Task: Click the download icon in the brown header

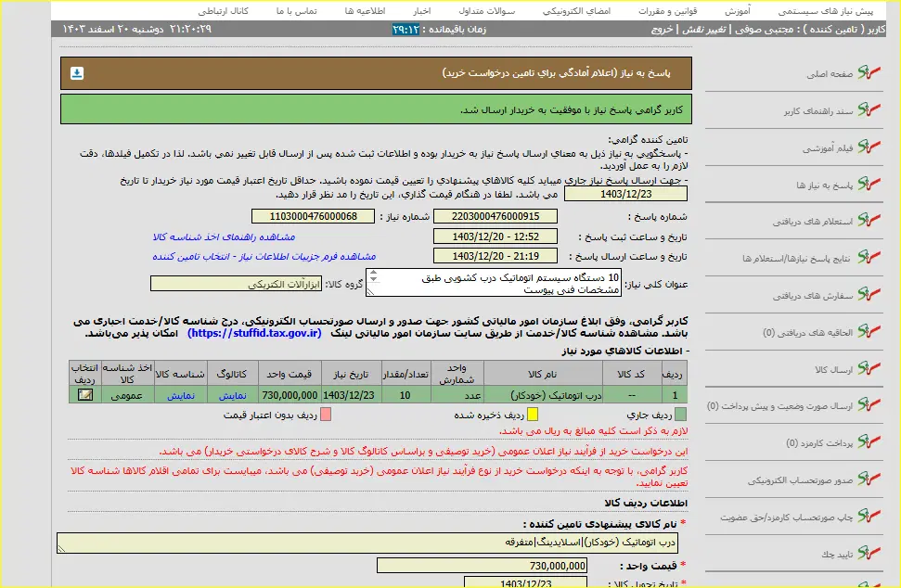Action: click(77, 73)
